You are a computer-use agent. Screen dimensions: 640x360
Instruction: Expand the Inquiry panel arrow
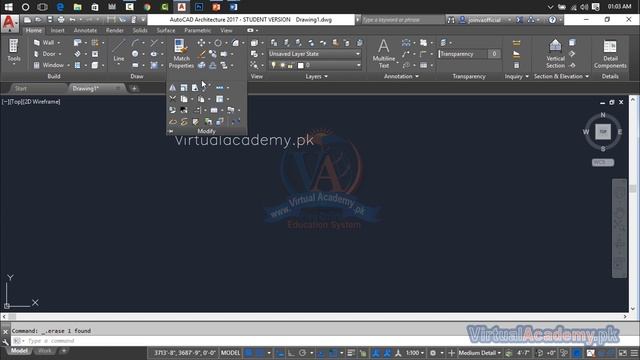click(x=527, y=76)
